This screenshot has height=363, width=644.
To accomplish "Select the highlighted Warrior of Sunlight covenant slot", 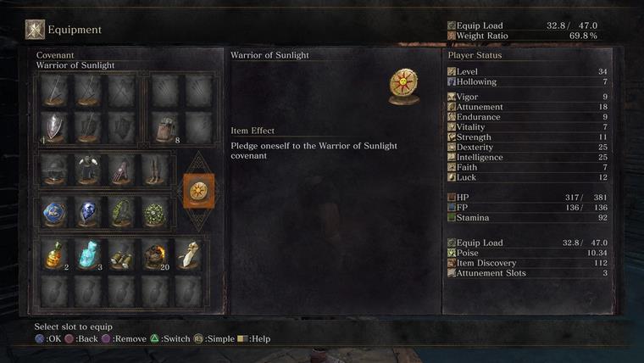I will pyautogui.click(x=199, y=191).
